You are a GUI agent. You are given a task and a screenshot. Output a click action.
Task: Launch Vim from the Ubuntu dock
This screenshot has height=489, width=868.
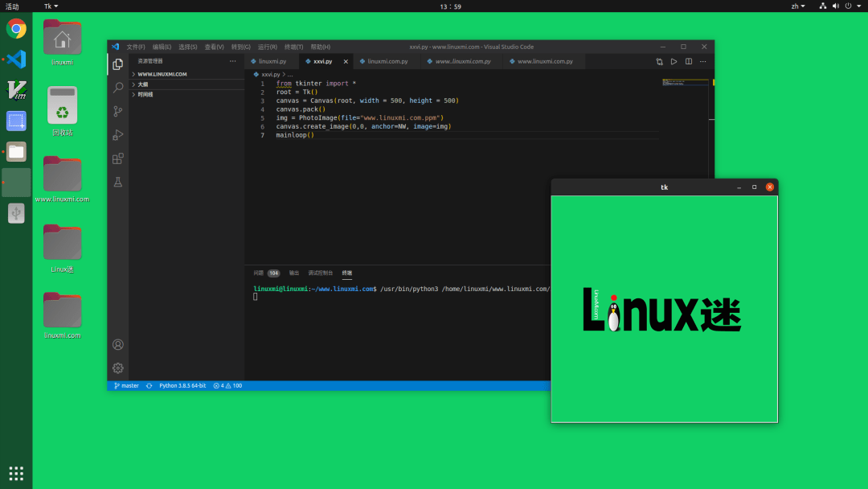click(x=16, y=90)
